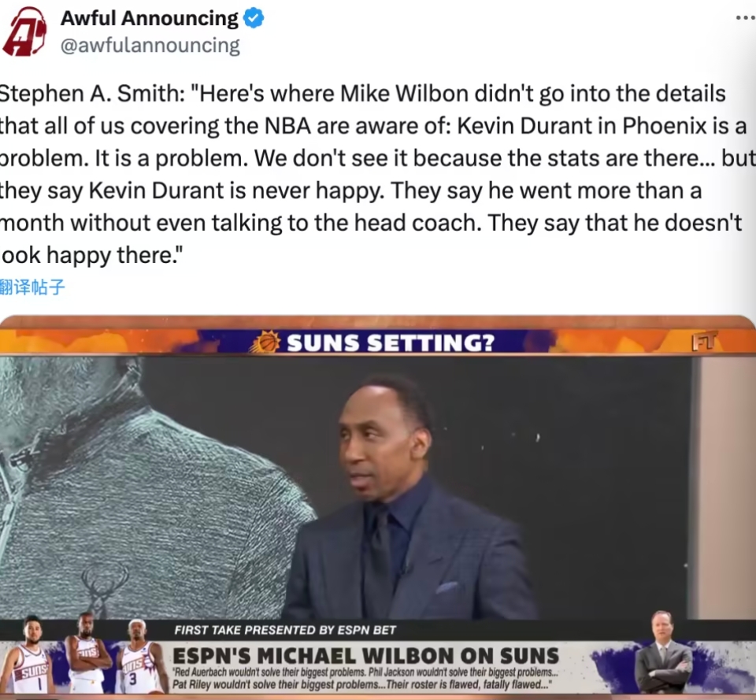This screenshot has width=756, height=700.
Task: Play the Stephen A. Smith video clip
Action: [378, 506]
